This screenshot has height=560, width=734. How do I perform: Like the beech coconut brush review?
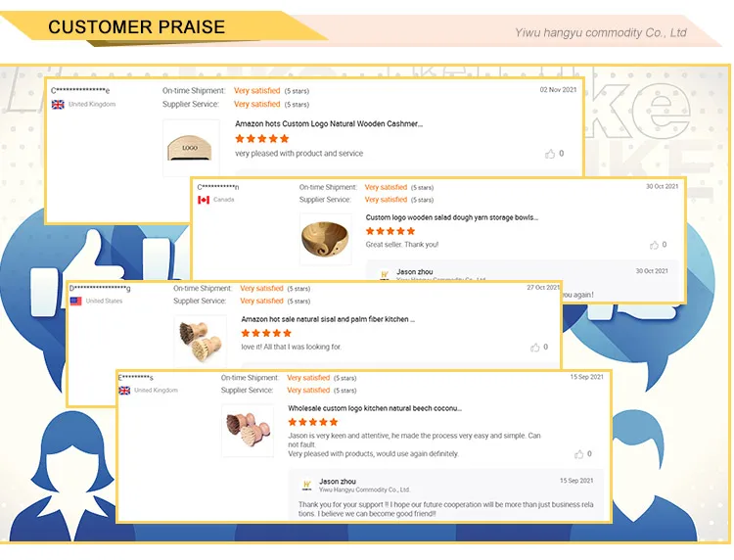click(579, 454)
